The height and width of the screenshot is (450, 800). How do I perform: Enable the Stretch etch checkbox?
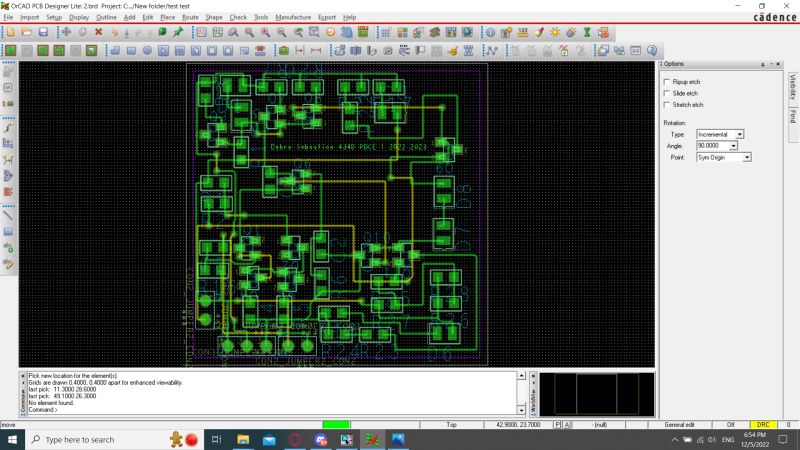tap(666, 105)
